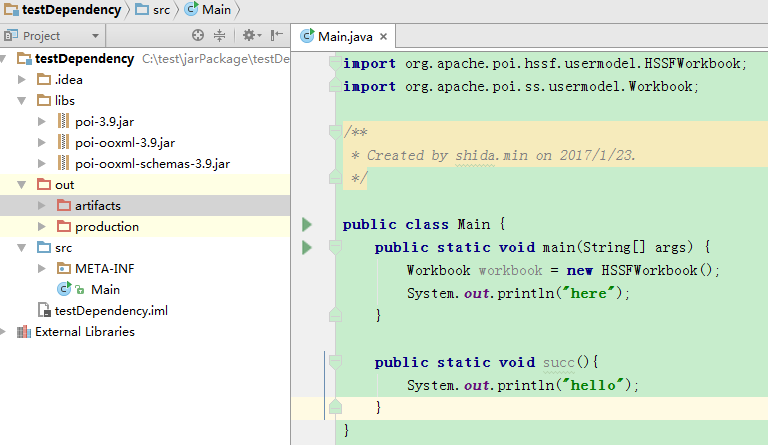
Task: Click the 'shida.min' author text in comment
Action: (x=491, y=156)
